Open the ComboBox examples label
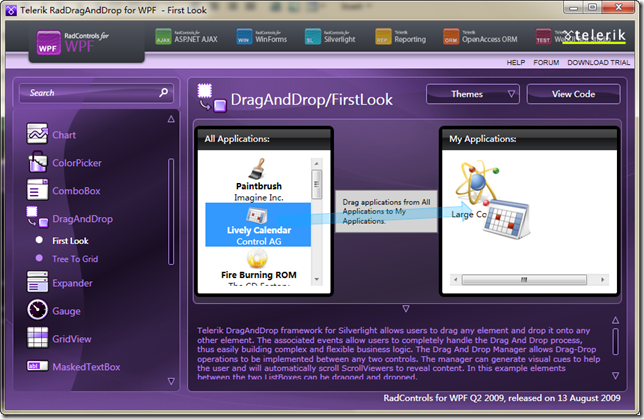The width and height of the screenshot is (644, 419). [76, 191]
